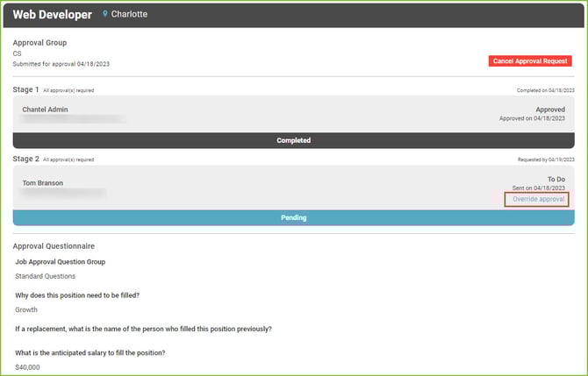The image size is (588, 376).
Task: Click the replacement person name question
Action: (143, 329)
